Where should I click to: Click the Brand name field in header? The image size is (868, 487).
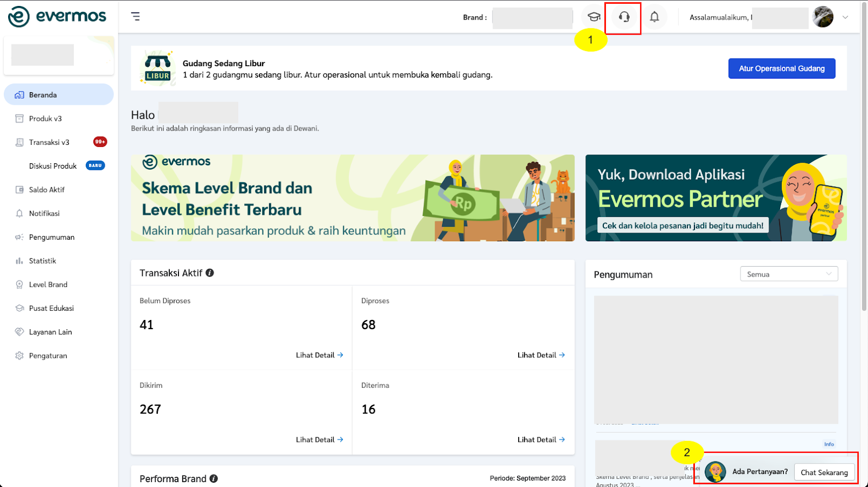pyautogui.click(x=532, y=18)
